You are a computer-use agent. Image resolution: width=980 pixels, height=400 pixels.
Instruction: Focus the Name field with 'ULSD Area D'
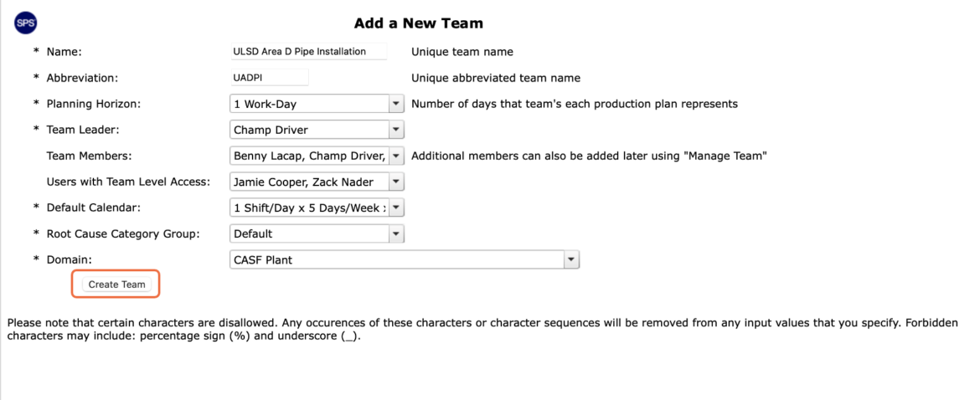(309, 52)
